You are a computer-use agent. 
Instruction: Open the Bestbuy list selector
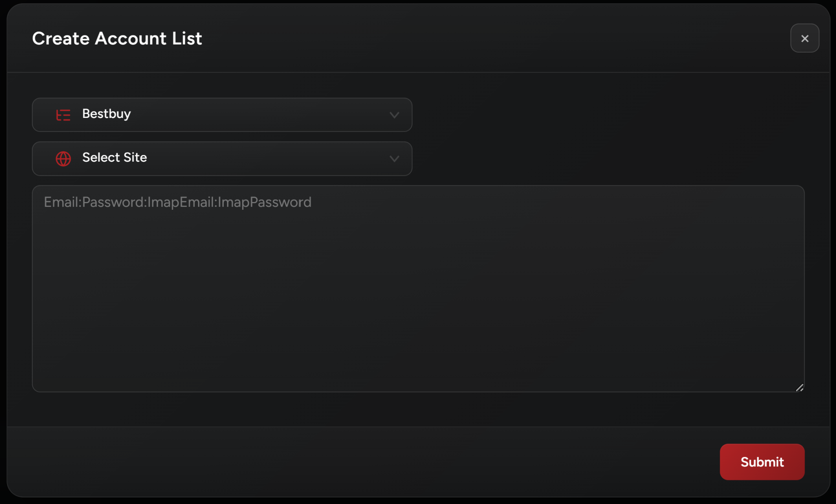coord(222,115)
